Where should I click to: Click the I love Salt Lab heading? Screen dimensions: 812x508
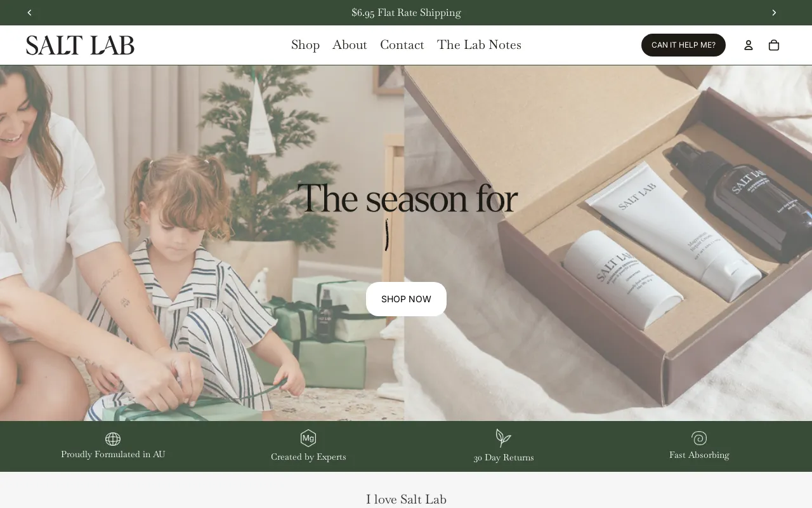(406, 499)
